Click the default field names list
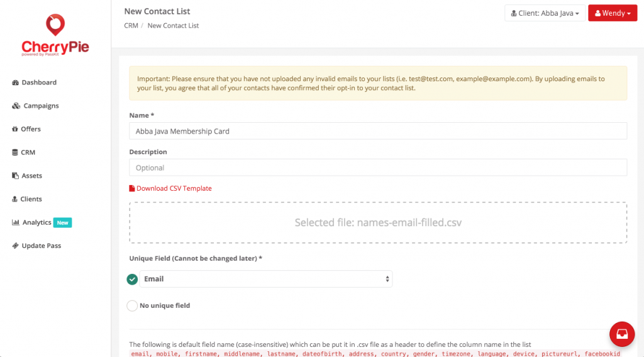 [x=375, y=354]
